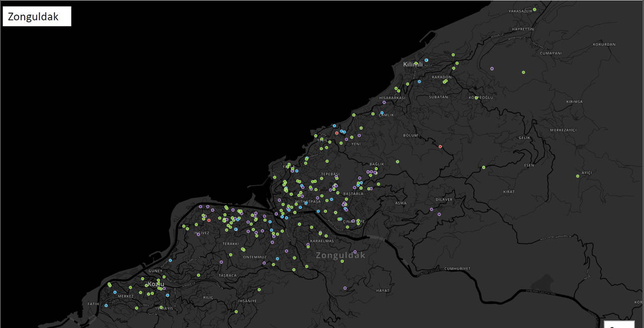This screenshot has height=328, width=644.
Task: Click the Kozlu town label
Action: (x=155, y=284)
